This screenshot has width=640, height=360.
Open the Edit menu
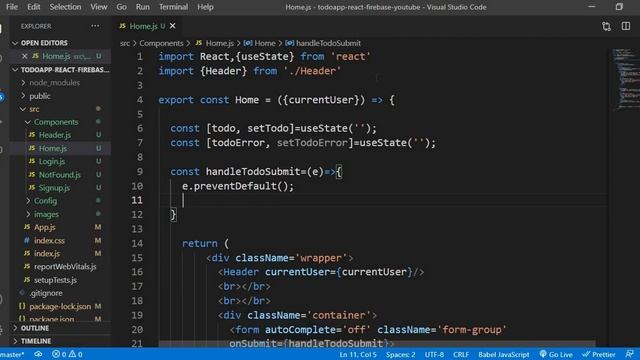tap(33, 7)
